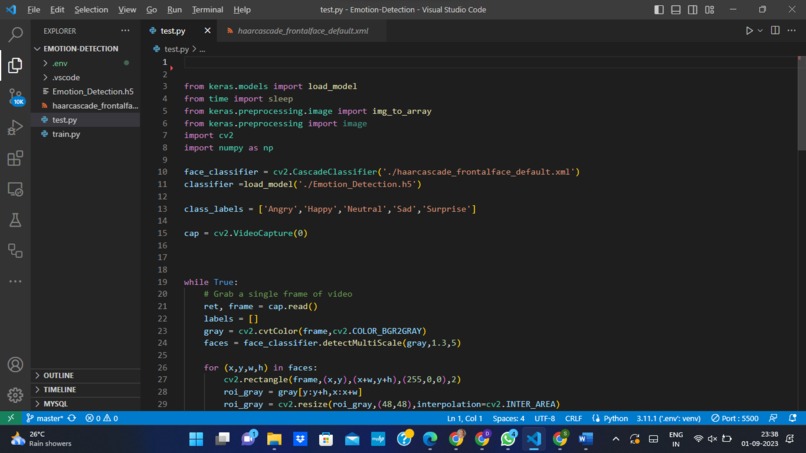Expand the MYSQL section
Viewport: 806px width, 453px height.
click(x=55, y=404)
